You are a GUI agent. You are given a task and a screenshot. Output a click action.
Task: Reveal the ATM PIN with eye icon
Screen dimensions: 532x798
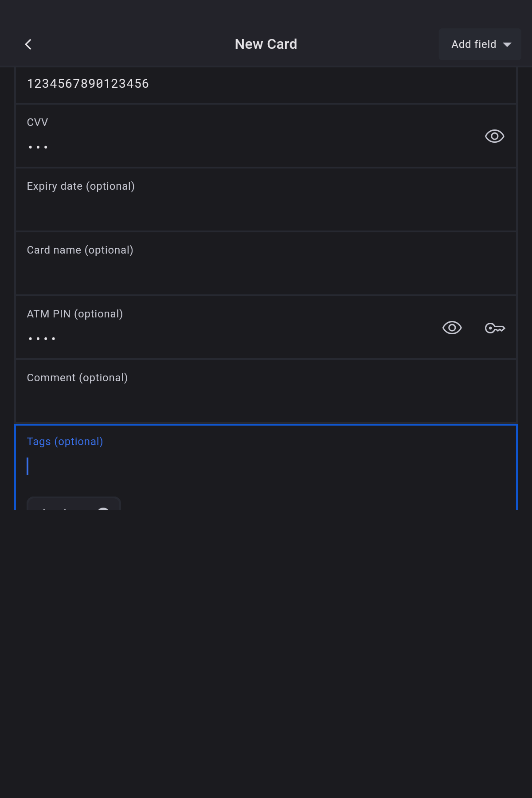coord(452,328)
